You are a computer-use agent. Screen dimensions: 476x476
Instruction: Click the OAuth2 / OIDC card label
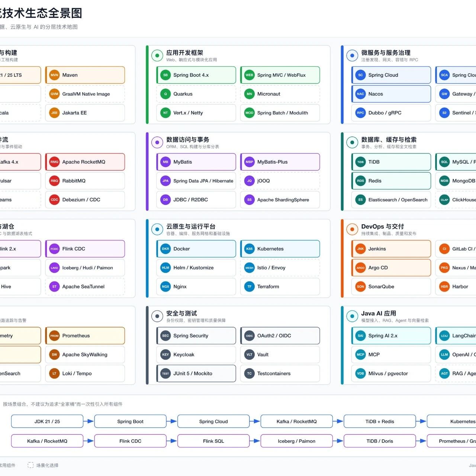(274, 336)
